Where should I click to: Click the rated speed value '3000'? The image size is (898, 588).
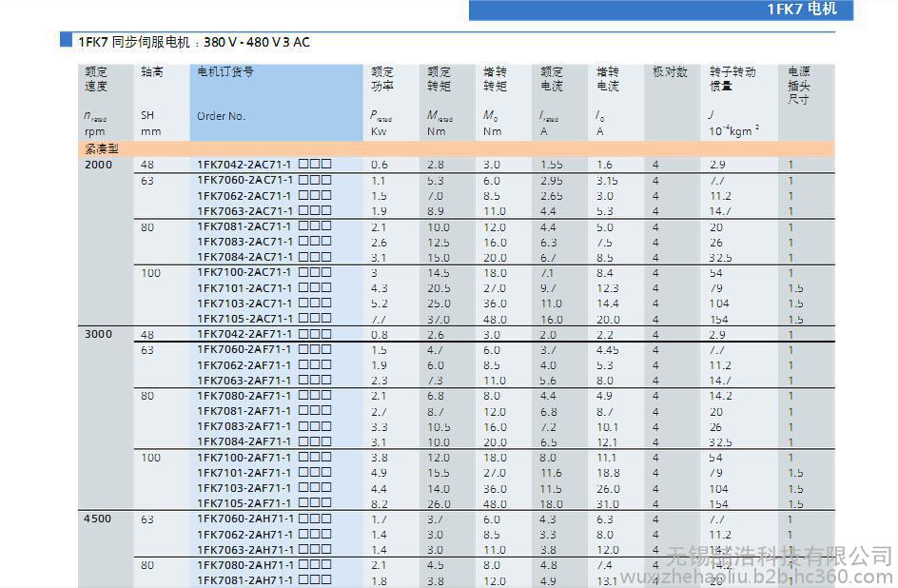pos(99,334)
